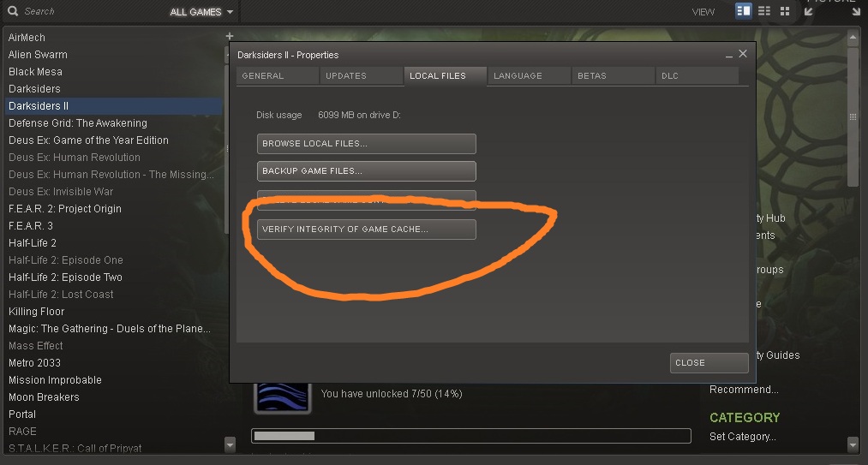Open the LANGUAGE tab
868x465 pixels.
[x=529, y=76]
